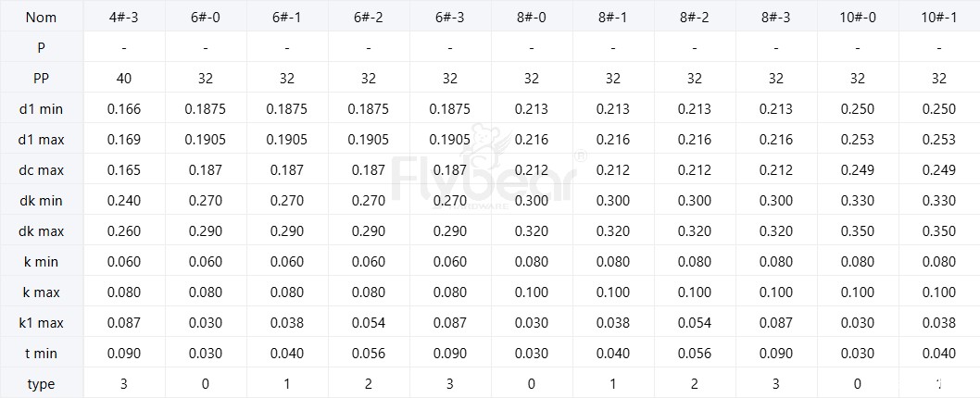Click t min value under 6#-2
The image size is (980, 398).
coord(369,354)
